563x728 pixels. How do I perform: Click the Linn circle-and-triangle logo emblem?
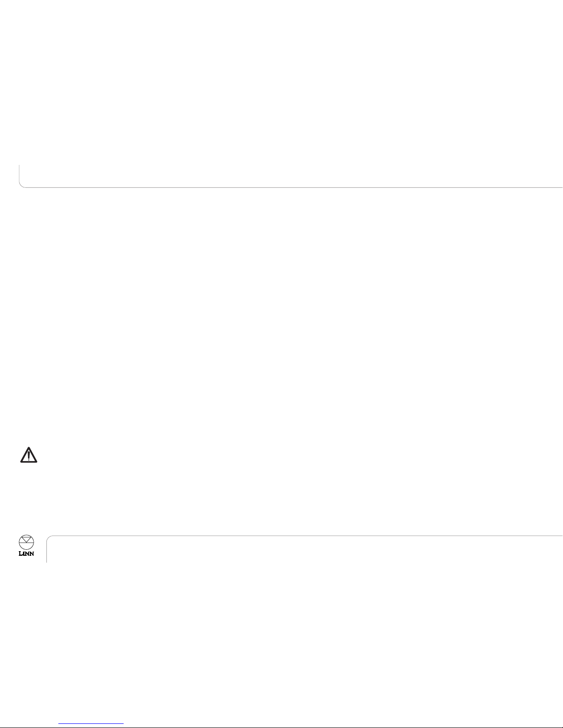[x=26, y=542]
